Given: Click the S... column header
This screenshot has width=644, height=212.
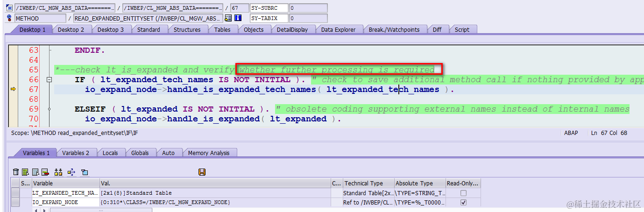Looking at the screenshot, I should pyautogui.click(x=25, y=184).
